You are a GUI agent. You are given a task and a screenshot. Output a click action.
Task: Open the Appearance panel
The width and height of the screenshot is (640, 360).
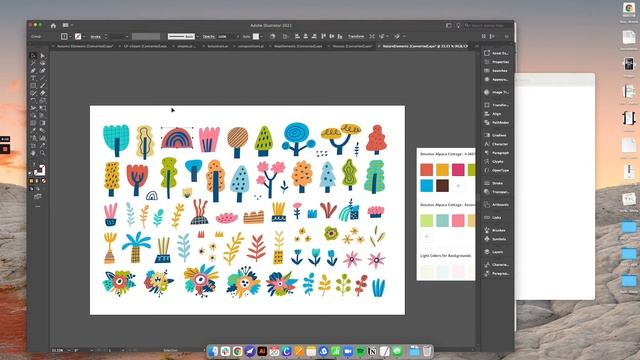tap(496, 80)
